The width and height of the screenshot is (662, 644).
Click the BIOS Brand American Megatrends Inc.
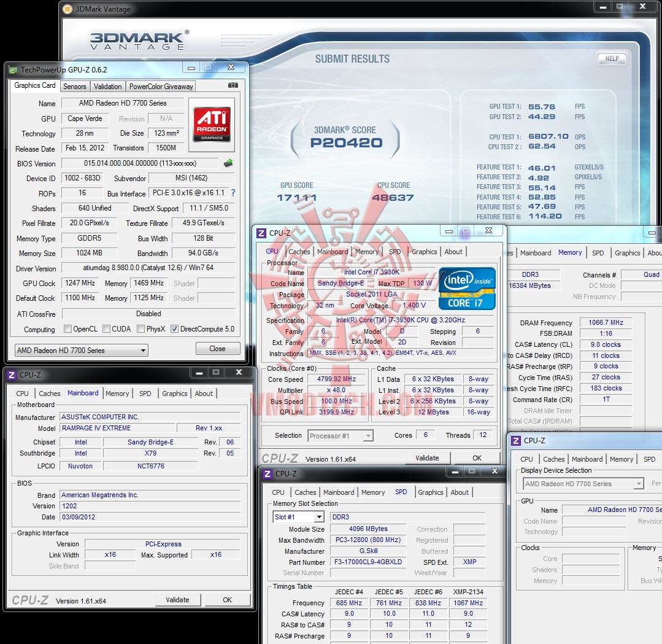pos(150,495)
